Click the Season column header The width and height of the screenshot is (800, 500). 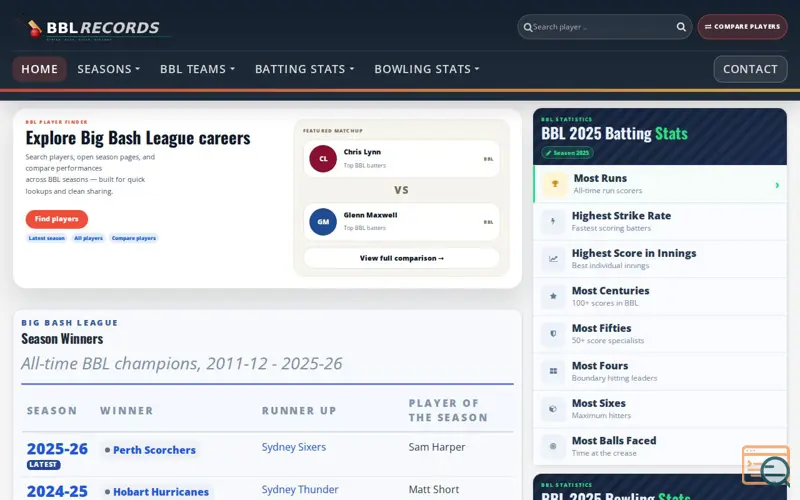pos(52,411)
